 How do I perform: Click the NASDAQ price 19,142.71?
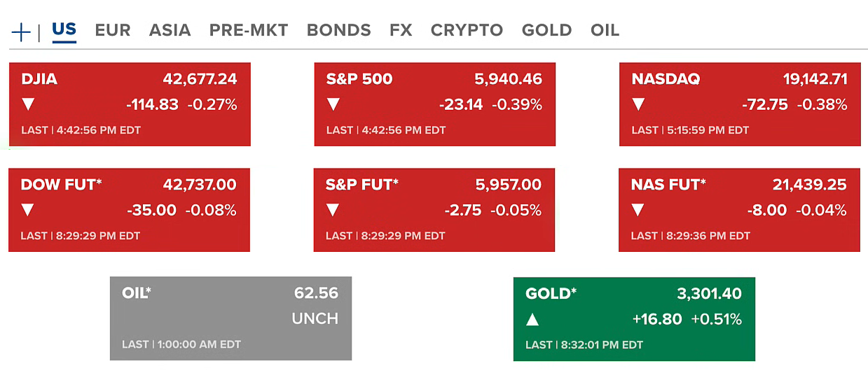[x=815, y=79]
